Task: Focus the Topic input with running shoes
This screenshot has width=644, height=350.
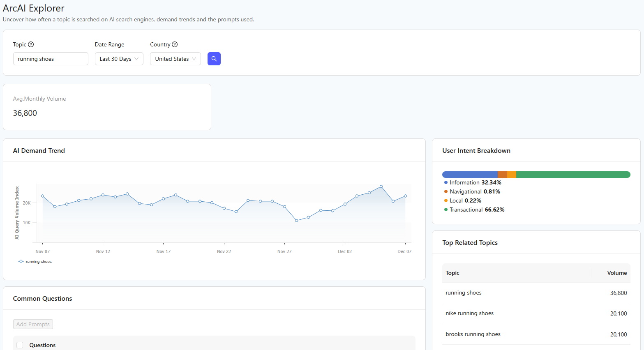Action: tap(51, 59)
